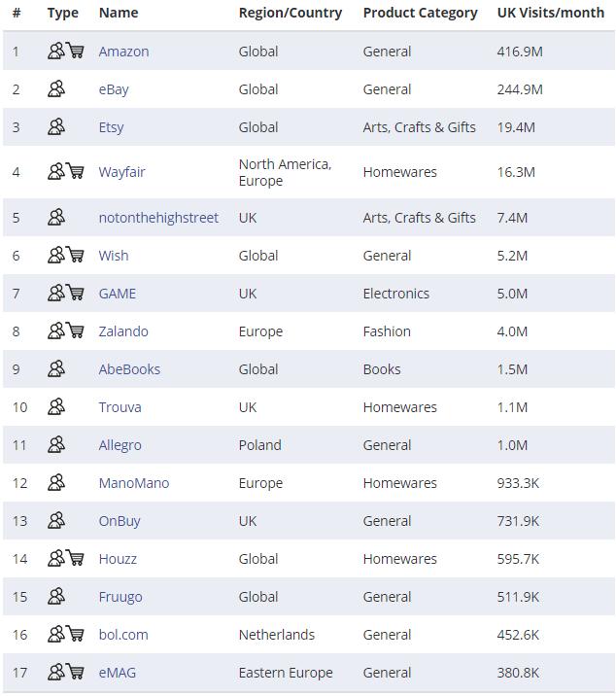Sort by the UK Visits/month column header
Screen dimensions: 616x696
(550, 13)
